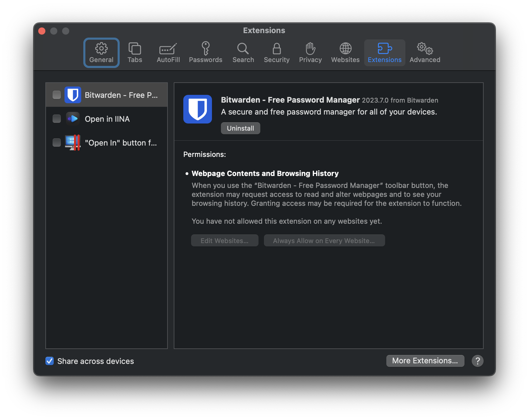Viewport: 529px width, 420px height.
Task: Select the Extensions tab in toolbar
Action: (385, 53)
